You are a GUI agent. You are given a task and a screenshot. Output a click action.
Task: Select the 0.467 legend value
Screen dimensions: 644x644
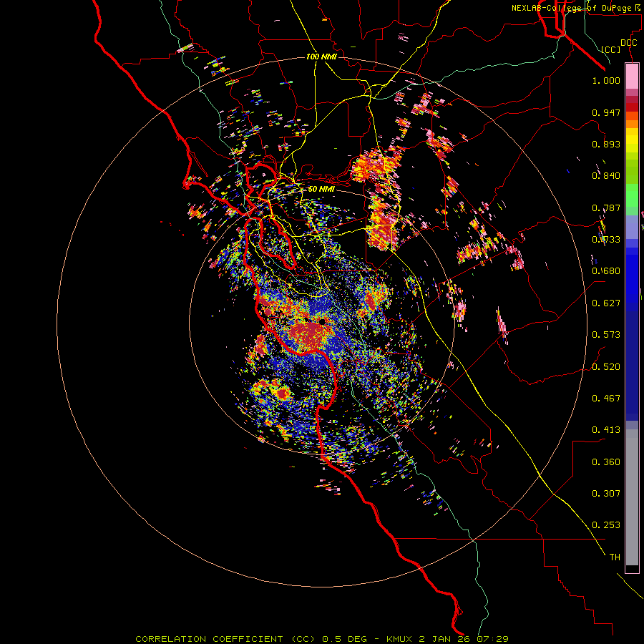(x=606, y=399)
